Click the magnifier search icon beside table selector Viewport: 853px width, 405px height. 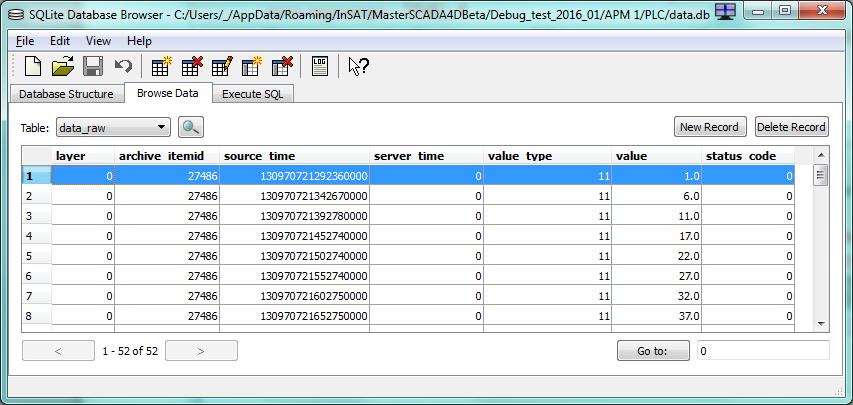[x=190, y=127]
